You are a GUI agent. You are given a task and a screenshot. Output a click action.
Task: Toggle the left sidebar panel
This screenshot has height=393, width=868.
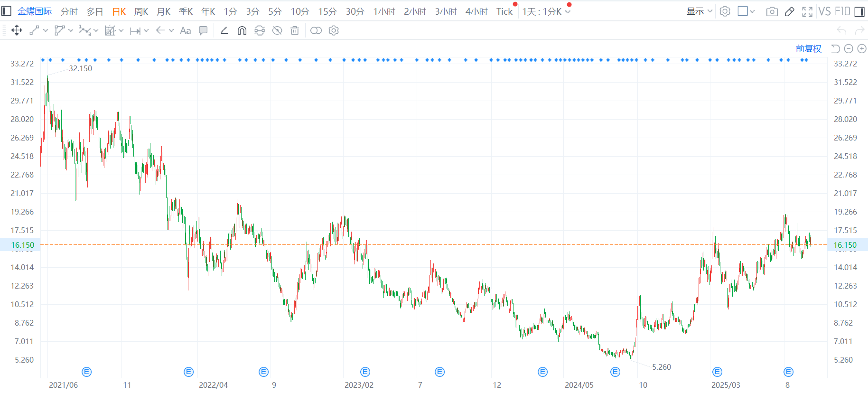tap(6, 11)
